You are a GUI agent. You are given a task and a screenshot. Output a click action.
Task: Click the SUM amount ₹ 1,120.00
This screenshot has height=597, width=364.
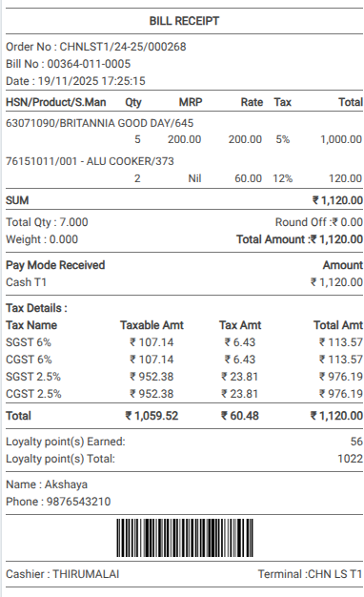[x=337, y=200]
